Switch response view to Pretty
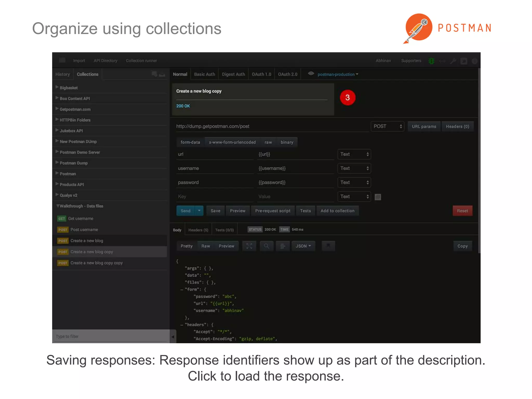 coord(187,246)
